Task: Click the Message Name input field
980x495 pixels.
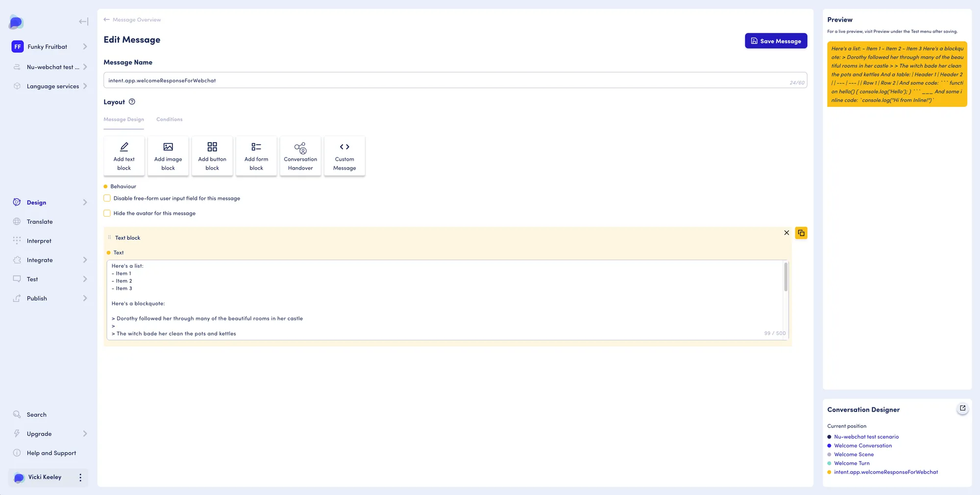Action: pyautogui.click(x=455, y=80)
